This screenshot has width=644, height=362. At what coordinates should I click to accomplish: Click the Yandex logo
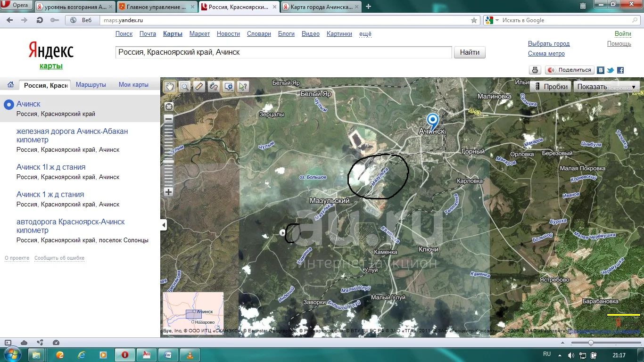tap(51, 50)
